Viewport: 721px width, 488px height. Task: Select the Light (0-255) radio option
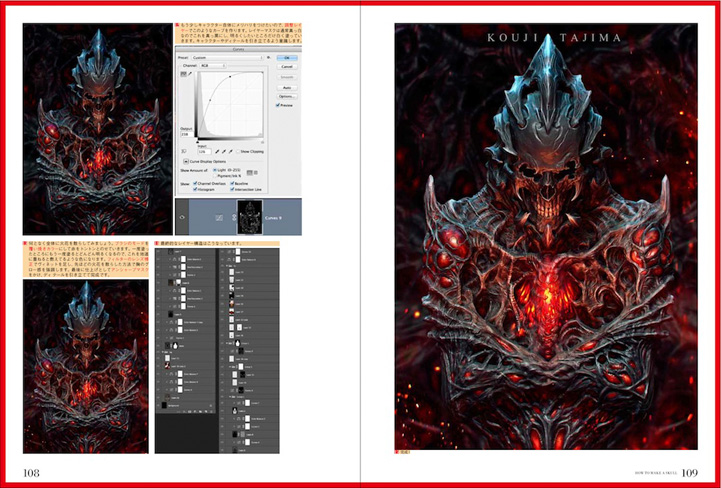[215, 170]
